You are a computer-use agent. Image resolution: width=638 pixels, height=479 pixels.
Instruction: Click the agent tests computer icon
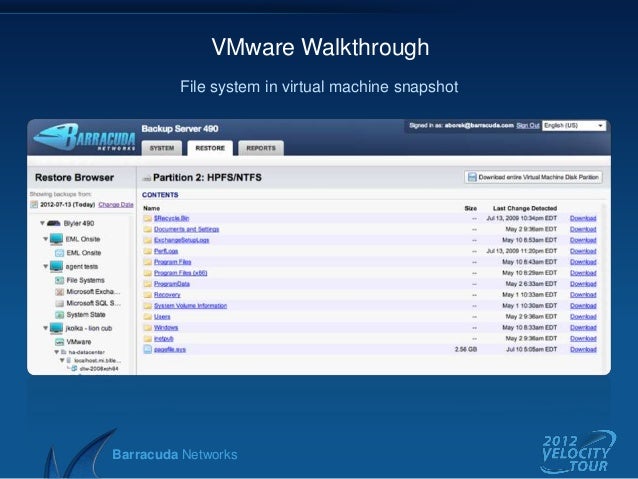[57, 267]
